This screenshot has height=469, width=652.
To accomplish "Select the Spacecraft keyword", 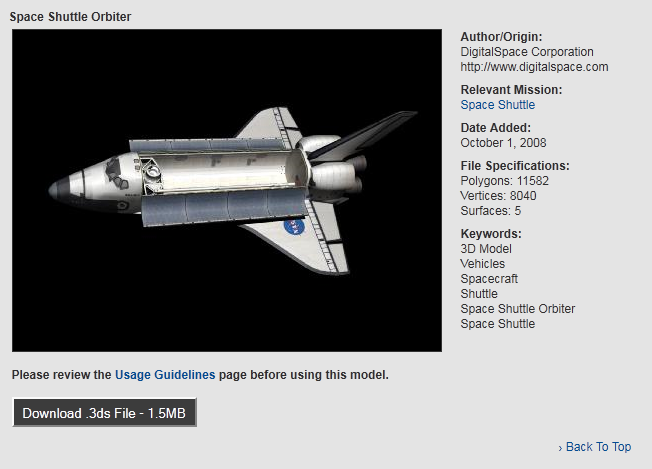I will pyautogui.click(x=489, y=279).
